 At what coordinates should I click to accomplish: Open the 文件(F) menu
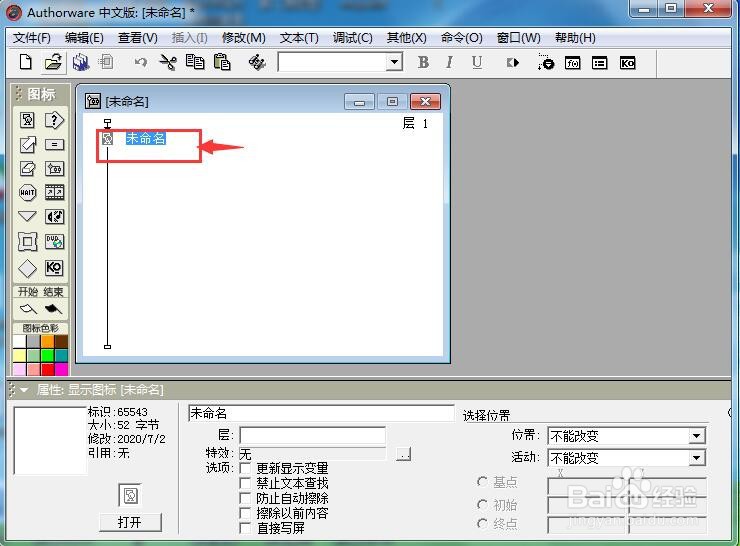32,38
